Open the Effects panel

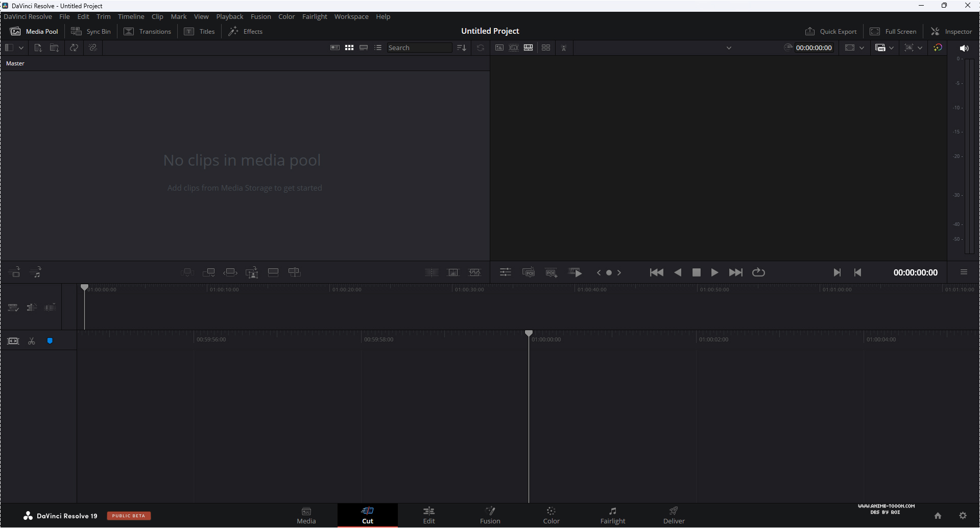tap(246, 31)
